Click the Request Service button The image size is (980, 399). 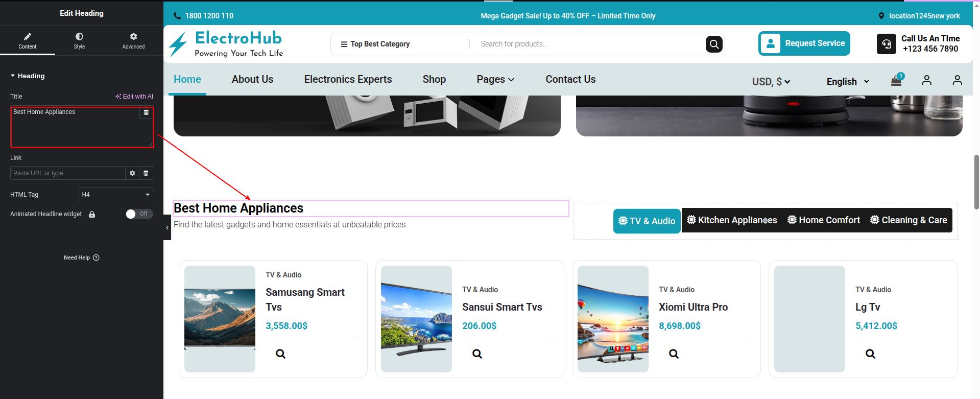(804, 43)
